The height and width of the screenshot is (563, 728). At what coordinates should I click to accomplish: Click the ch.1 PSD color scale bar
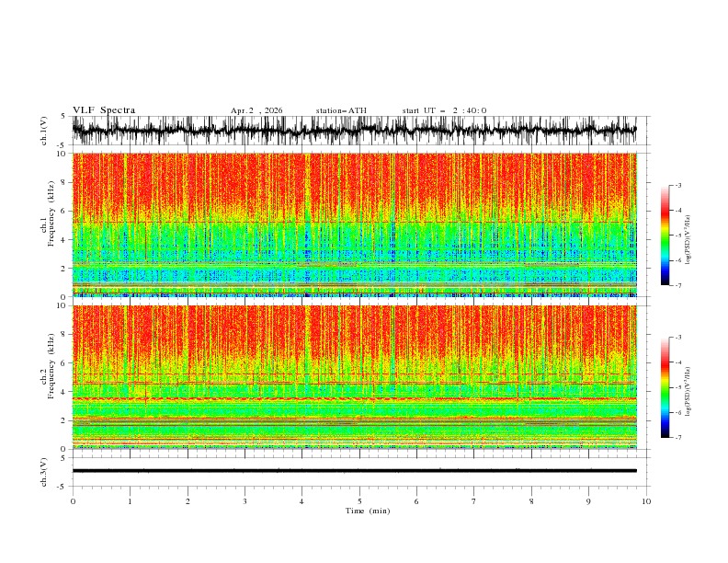tap(665, 236)
